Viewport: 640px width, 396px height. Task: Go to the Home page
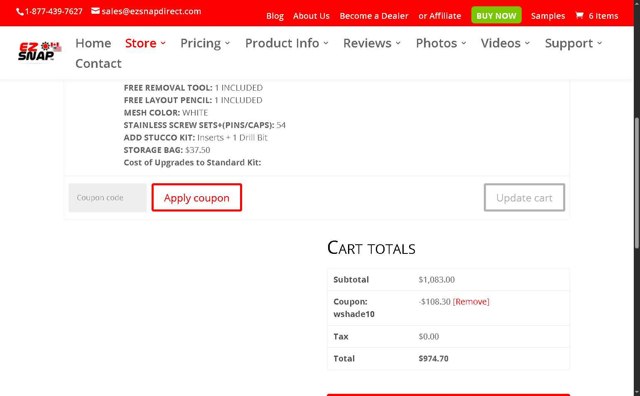pyautogui.click(x=93, y=43)
